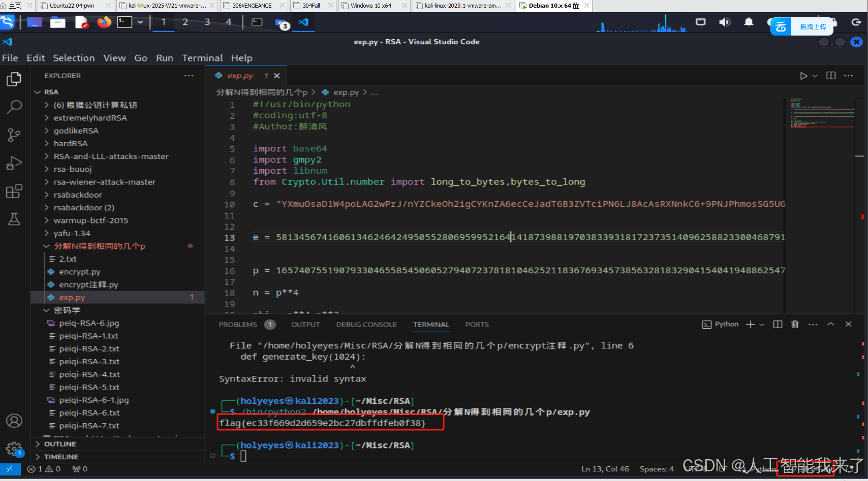Open the Accounts menu icon

click(x=14, y=421)
